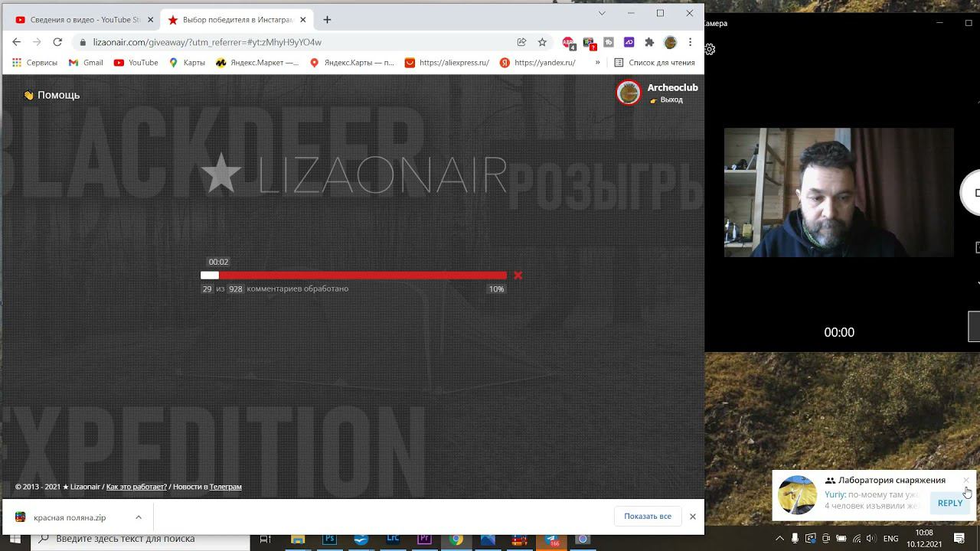The image size is (980, 551).
Task: Share this page via share icon
Action: tap(521, 42)
